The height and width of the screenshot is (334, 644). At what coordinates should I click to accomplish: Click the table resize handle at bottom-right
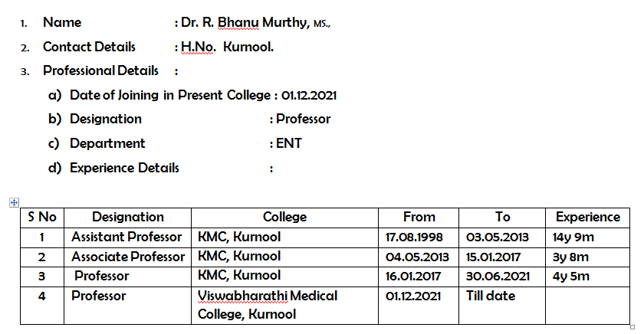tap(632, 327)
